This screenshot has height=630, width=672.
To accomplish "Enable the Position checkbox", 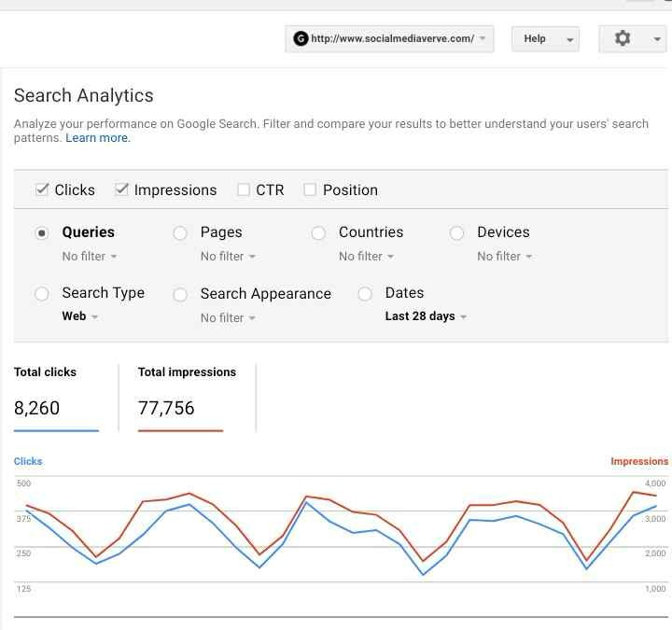I will pos(310,189).
